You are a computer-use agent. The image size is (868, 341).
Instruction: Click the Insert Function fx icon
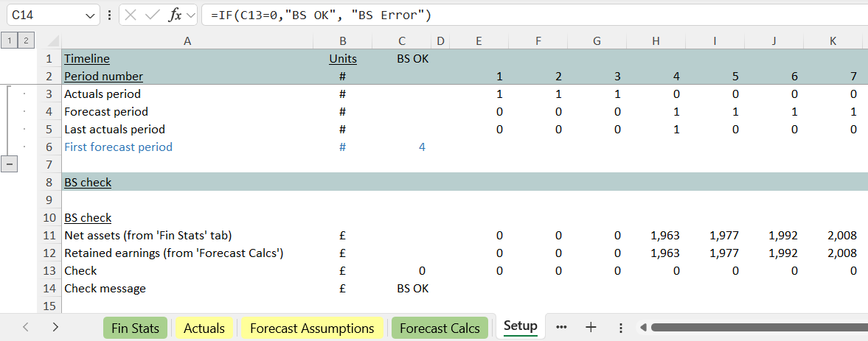click(175, 15)
